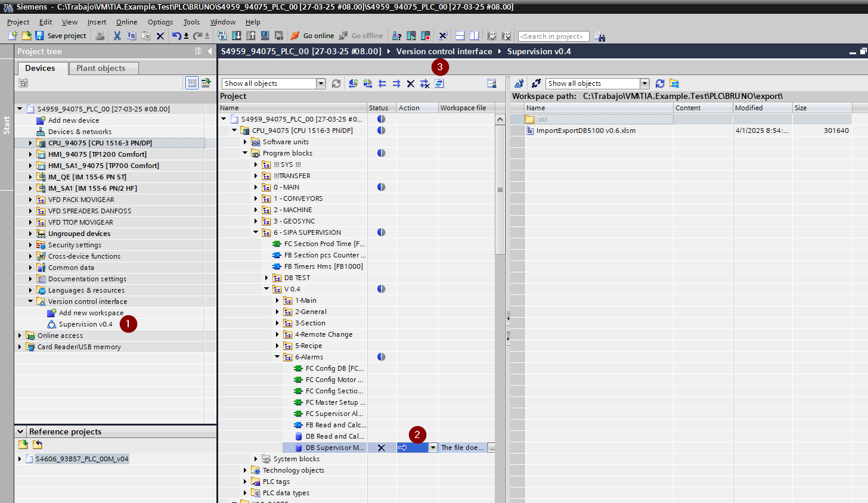Collapse 6-Alarms folder
Screen dimensions: 868x503
point(277,357)
